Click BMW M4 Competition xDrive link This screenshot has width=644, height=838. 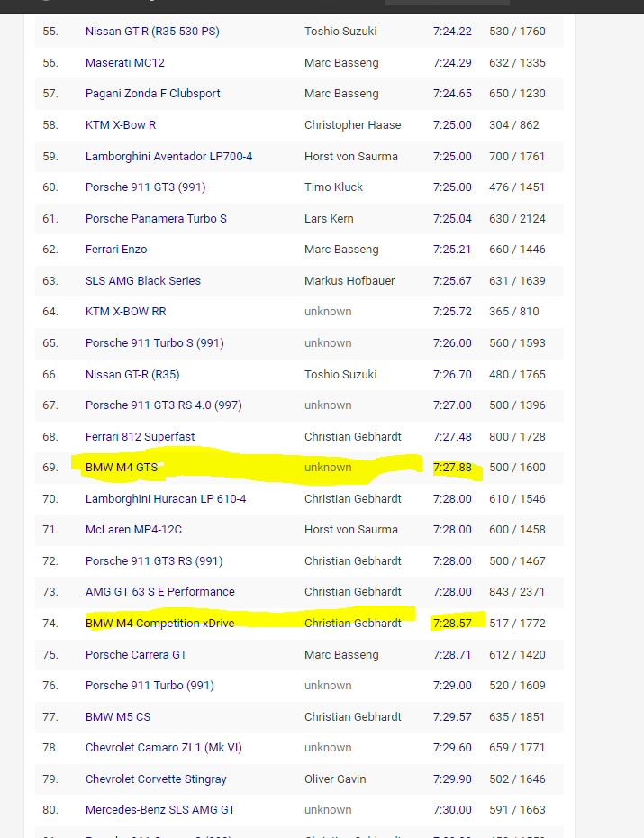coord(153,624)
